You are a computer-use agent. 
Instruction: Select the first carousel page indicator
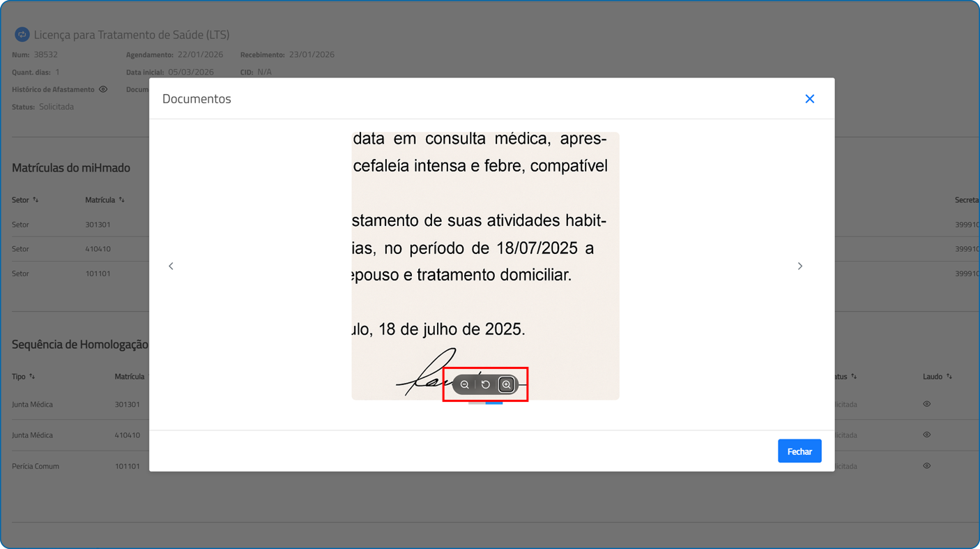(477, 403)
